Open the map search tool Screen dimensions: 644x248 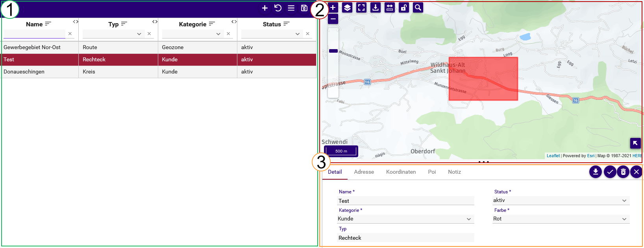tap(418, 7)
